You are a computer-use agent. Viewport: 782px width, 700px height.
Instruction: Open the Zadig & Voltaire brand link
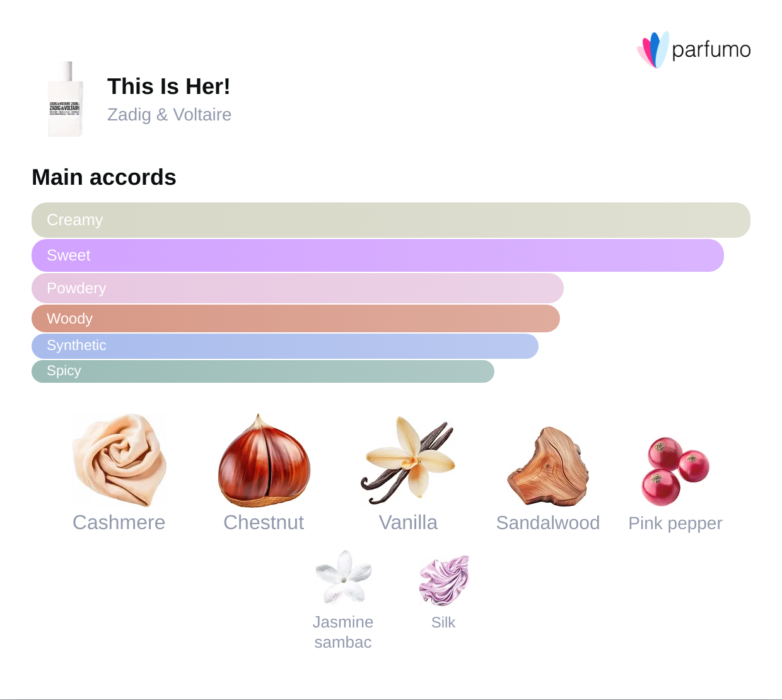click(x=169, y=115)
